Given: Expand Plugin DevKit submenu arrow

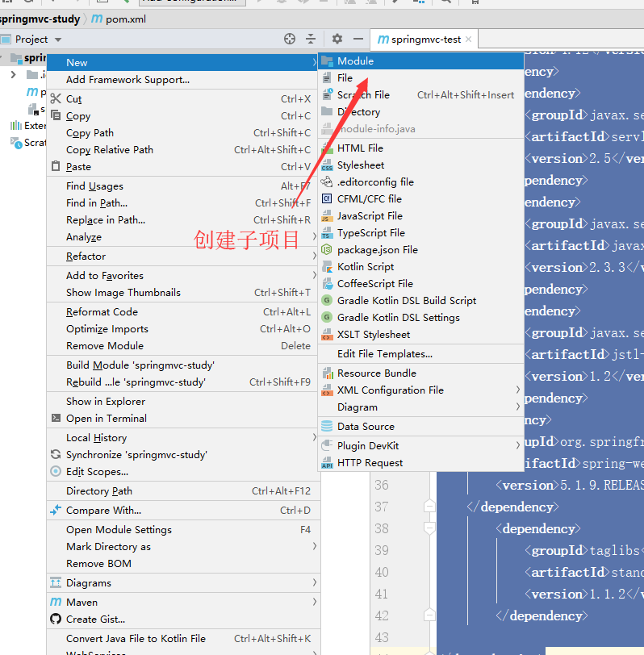Looking at the screenshot, I should click(x=518, y=445).
